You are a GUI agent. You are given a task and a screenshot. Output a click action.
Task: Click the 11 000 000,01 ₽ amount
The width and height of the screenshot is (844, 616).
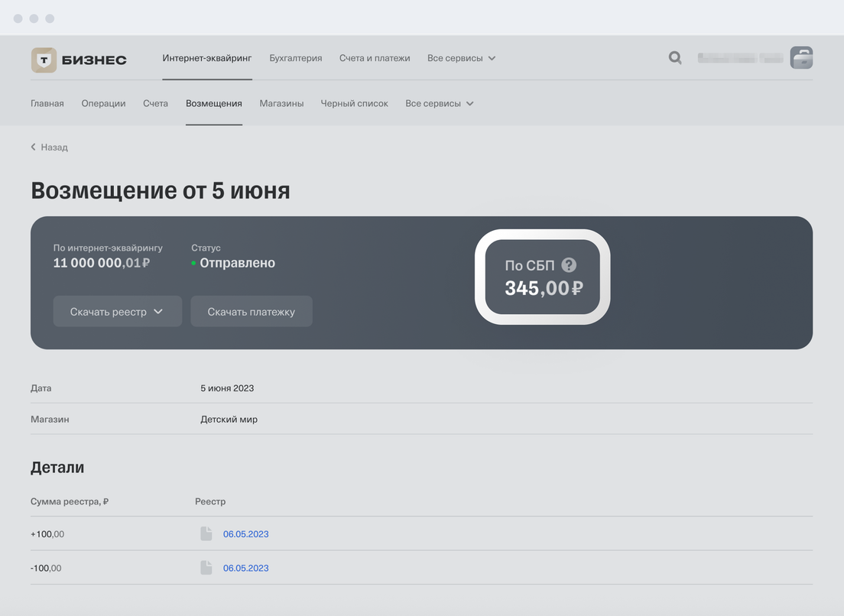[x=102, y=263]
